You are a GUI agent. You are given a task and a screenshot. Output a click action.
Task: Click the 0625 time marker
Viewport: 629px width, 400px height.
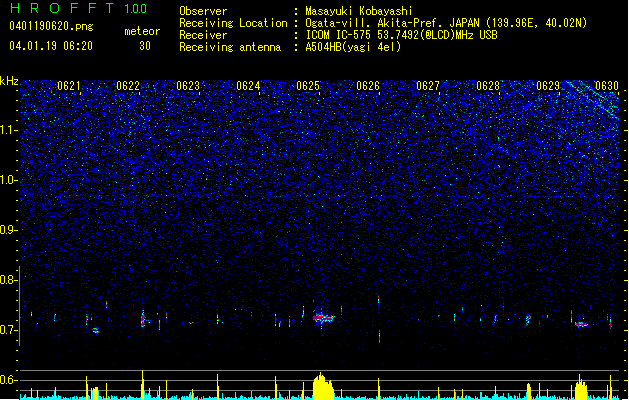(x=308, y=86)
